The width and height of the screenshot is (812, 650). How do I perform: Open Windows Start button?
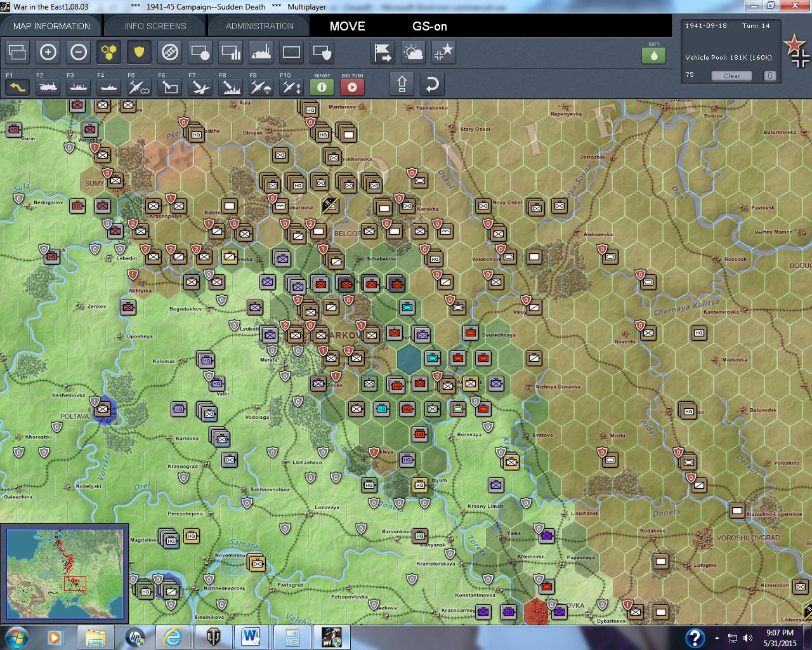tap(16, 637)
